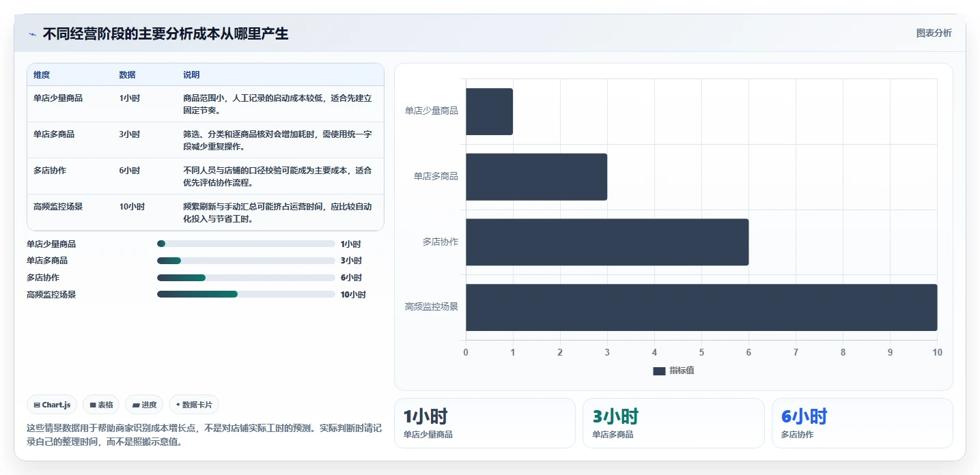This screenshot has height=475, width=980.
Task: Click the 1小时 value in the table
Action: tap(129, 98)
